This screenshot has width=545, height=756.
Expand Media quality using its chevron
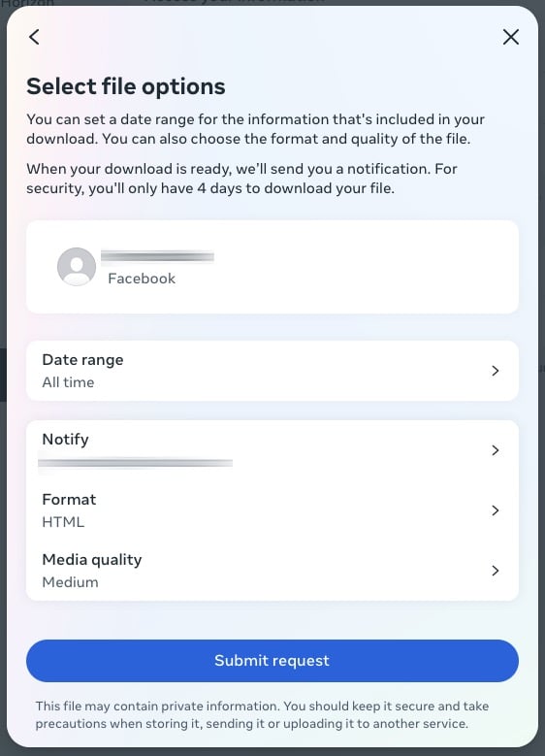495,571
